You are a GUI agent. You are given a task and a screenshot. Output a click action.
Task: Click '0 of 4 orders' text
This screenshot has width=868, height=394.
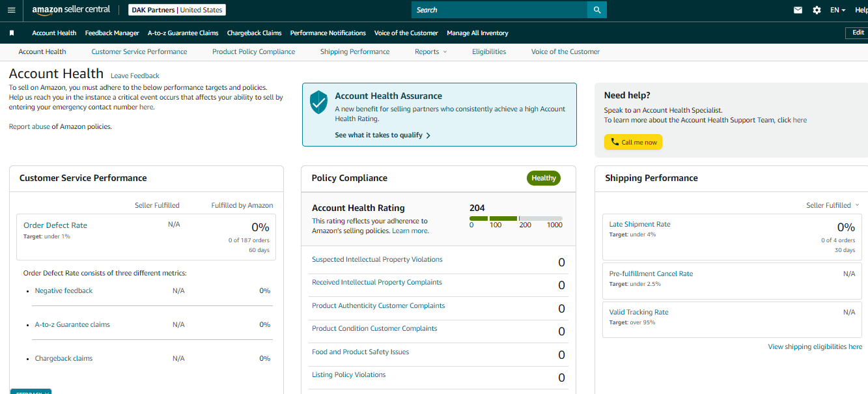(838, 240)
